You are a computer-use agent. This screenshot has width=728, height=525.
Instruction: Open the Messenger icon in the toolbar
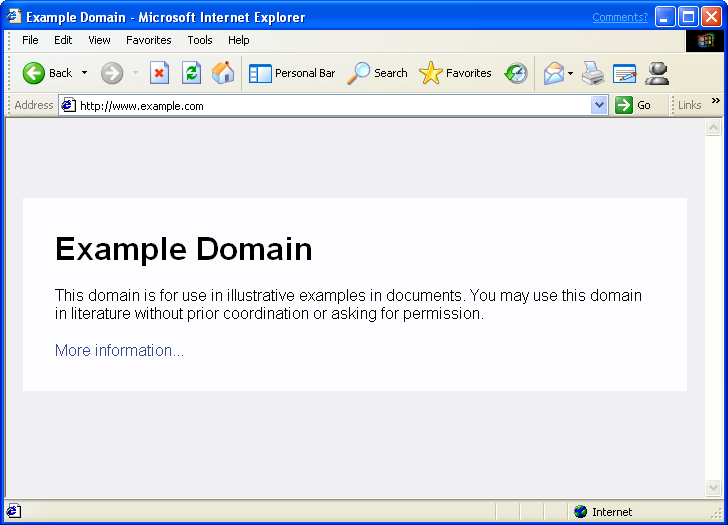pyautogui.click(x=657, y=73)
